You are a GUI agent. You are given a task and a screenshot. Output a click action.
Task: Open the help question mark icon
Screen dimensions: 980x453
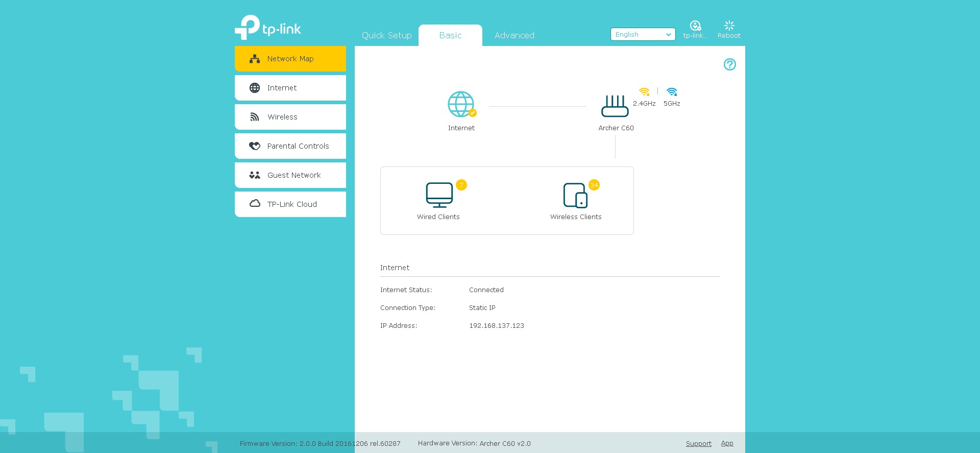[730, 64]
